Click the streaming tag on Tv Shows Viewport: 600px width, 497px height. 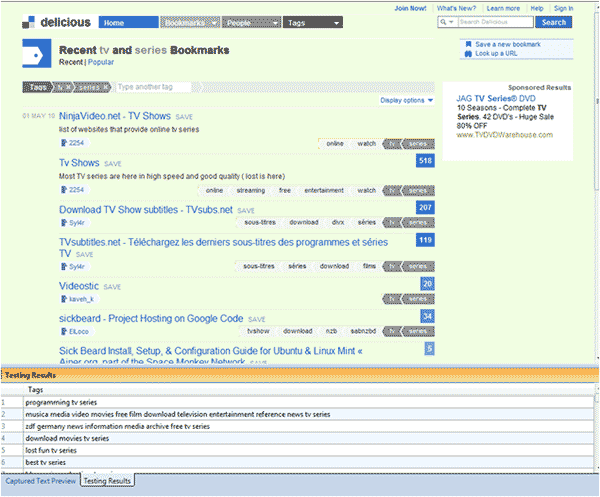point(251,191)
